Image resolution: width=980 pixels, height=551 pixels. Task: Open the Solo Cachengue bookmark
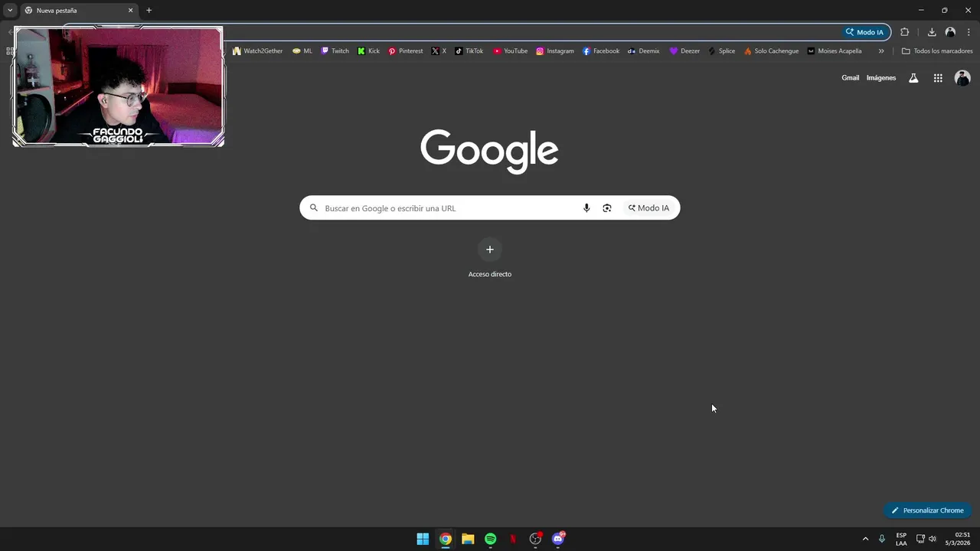(x=771, y=51)
